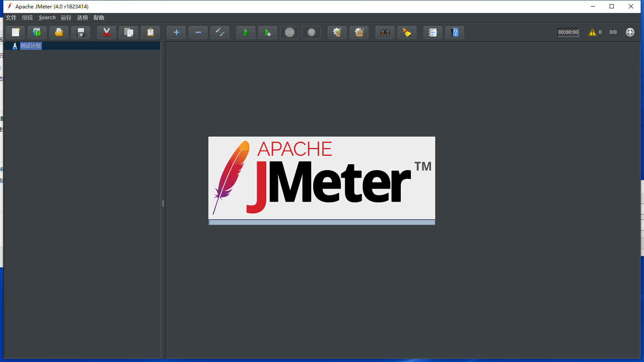The width and height of the screenshot is (644, 362).
Task: Click the Toggle enable/disable toolbar icon
Action: 220,32
